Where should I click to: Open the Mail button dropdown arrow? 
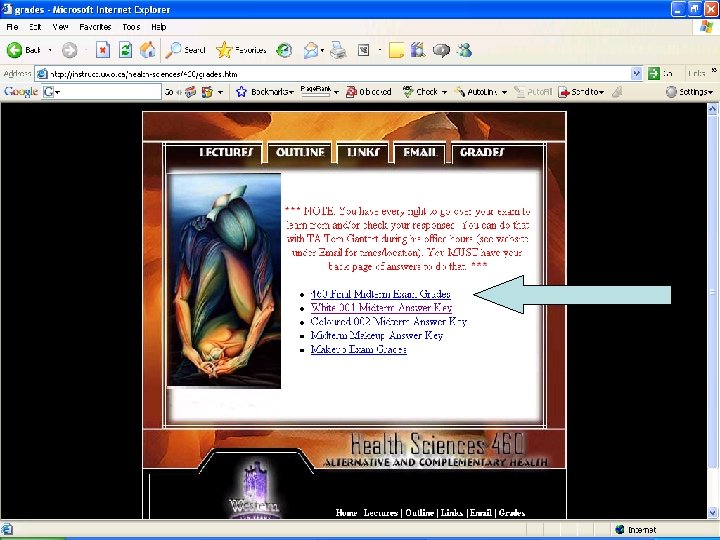pos(322,50)
